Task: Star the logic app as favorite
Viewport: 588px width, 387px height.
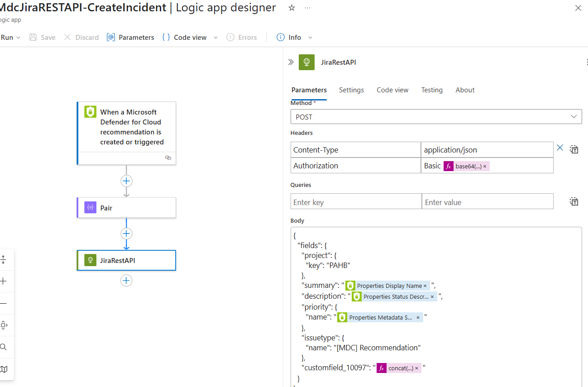Action: click(292, 8)
